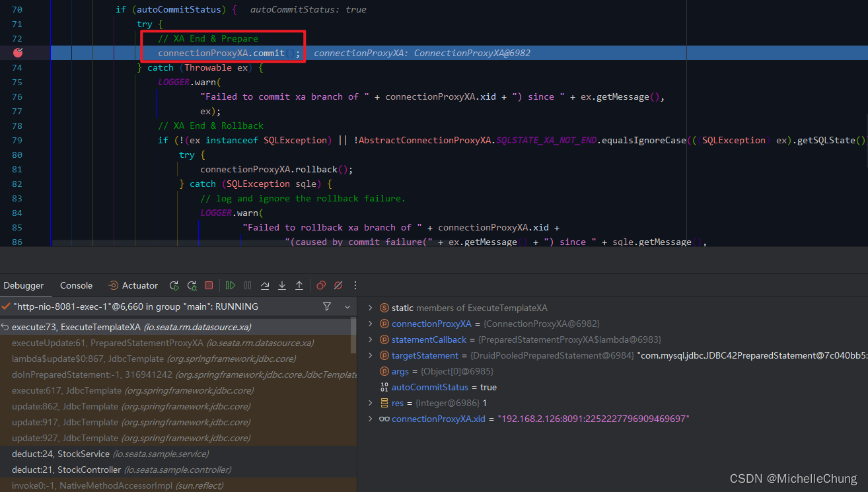Click the Step Out icon
The image size is (868, 492).
click(299, 285)
